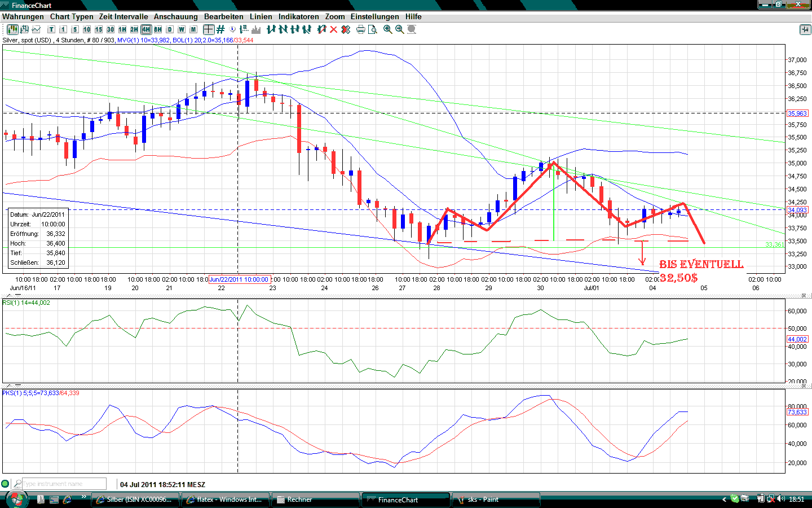Click the search magnifier beside instrument field
812x508 pixels.
click(17, 484)
